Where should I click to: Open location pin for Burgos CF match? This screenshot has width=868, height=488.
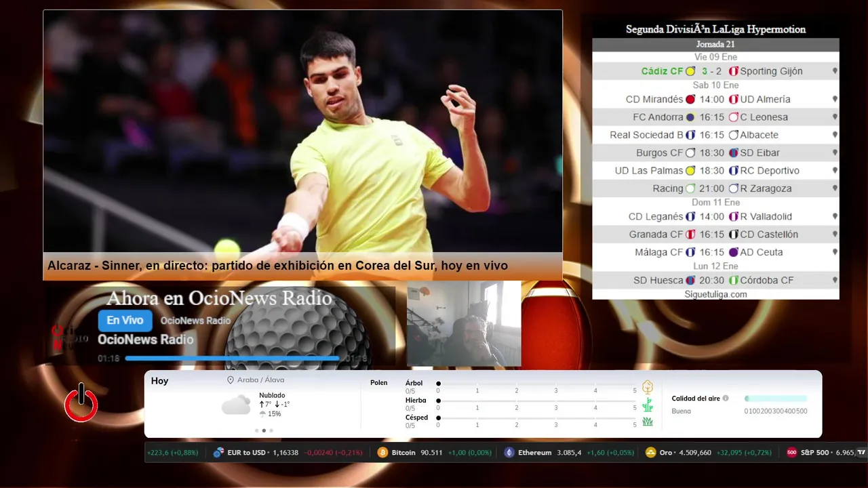tap(835, 152)
